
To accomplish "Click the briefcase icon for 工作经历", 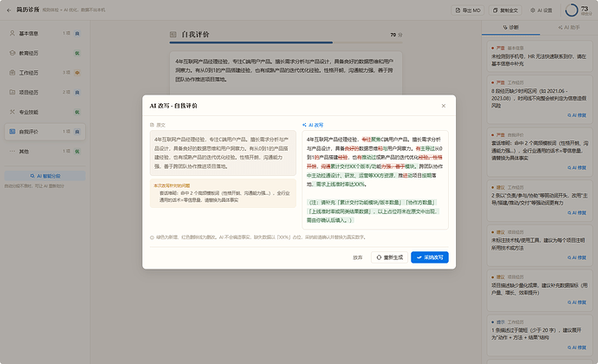I will click(12, 73).
